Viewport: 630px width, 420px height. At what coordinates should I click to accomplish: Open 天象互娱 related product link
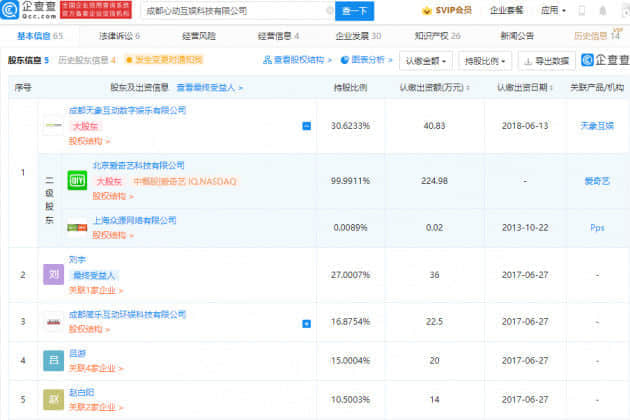[x=597, y=126]
